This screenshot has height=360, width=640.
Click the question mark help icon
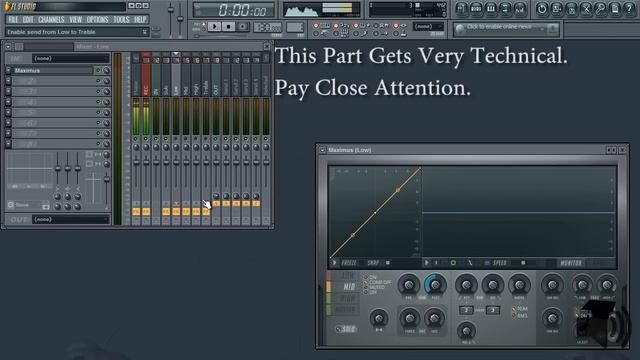629,9
